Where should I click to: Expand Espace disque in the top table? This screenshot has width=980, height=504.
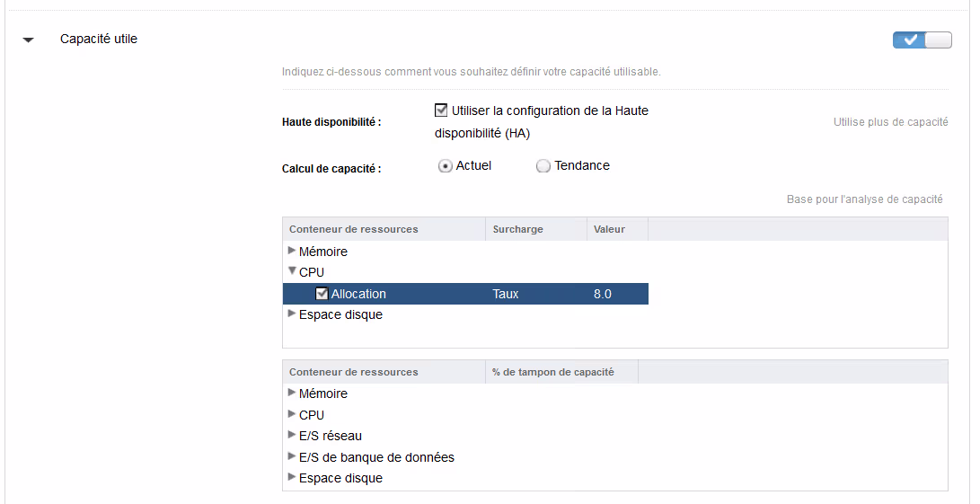[291, 314]
